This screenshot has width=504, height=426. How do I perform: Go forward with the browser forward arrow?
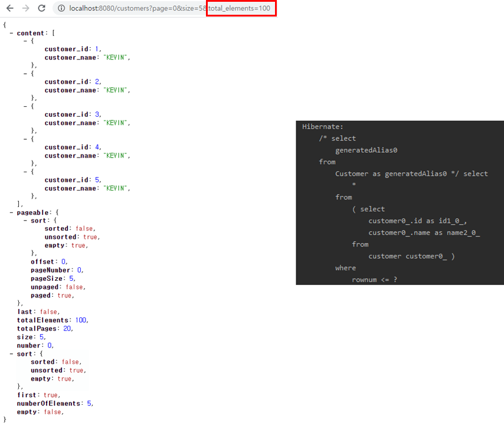(x=26, y=8)
